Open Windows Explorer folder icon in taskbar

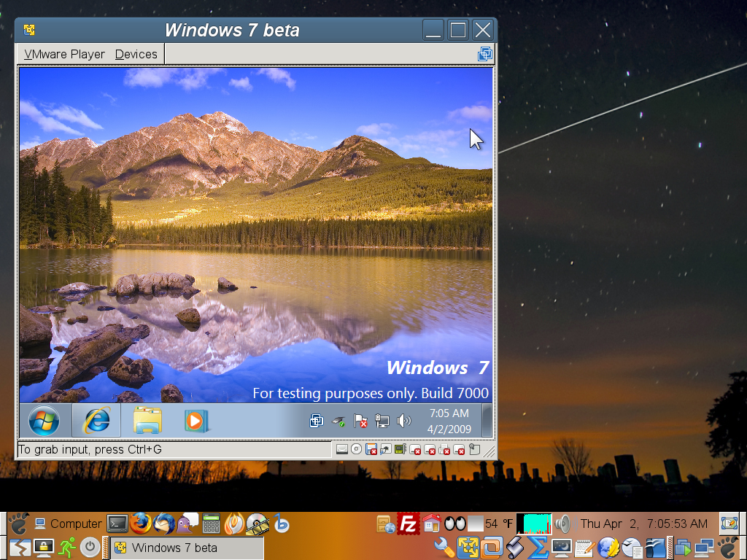click(147, 420)
